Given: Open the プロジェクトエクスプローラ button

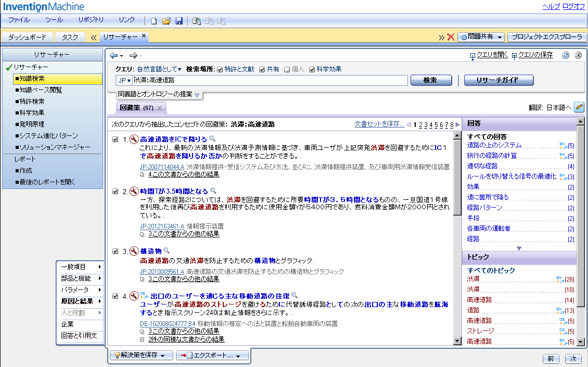Looking at the screenshot, I should [x=547, y=37].
